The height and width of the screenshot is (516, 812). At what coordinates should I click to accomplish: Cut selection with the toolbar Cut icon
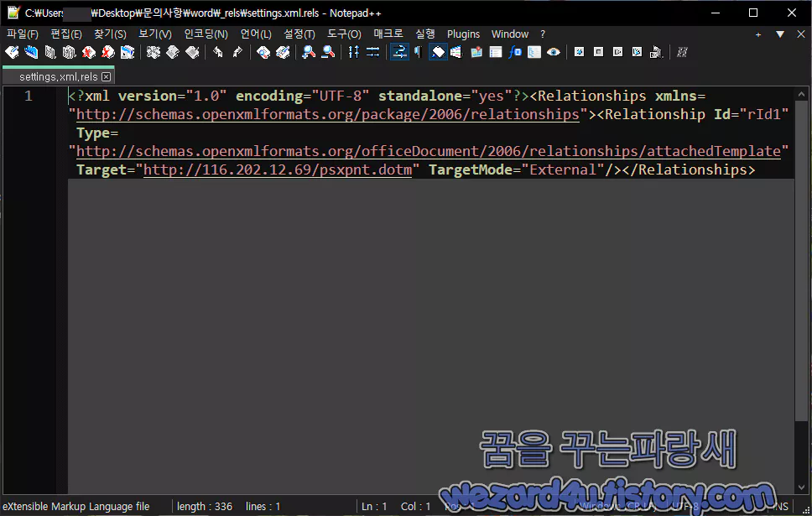(154, 52)
